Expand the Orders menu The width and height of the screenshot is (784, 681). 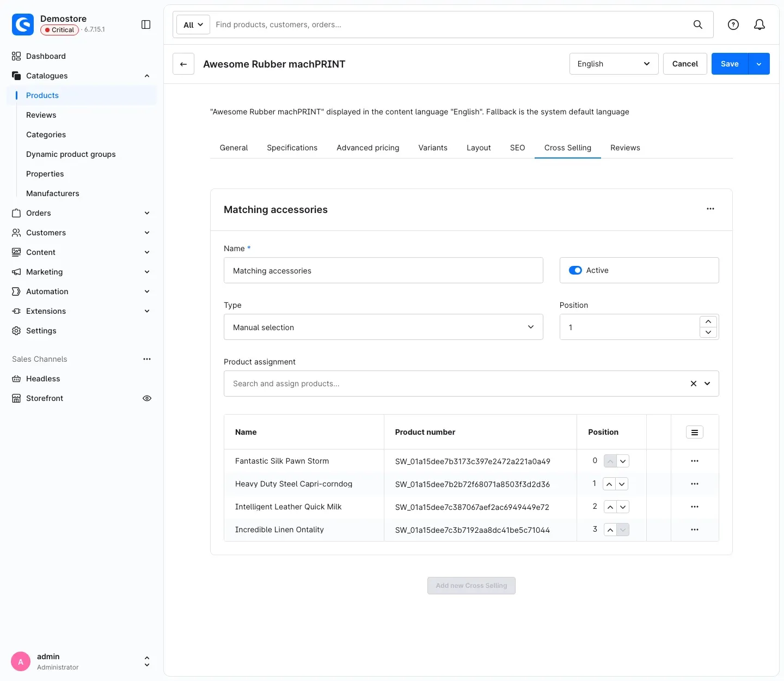tap(81, 213)
